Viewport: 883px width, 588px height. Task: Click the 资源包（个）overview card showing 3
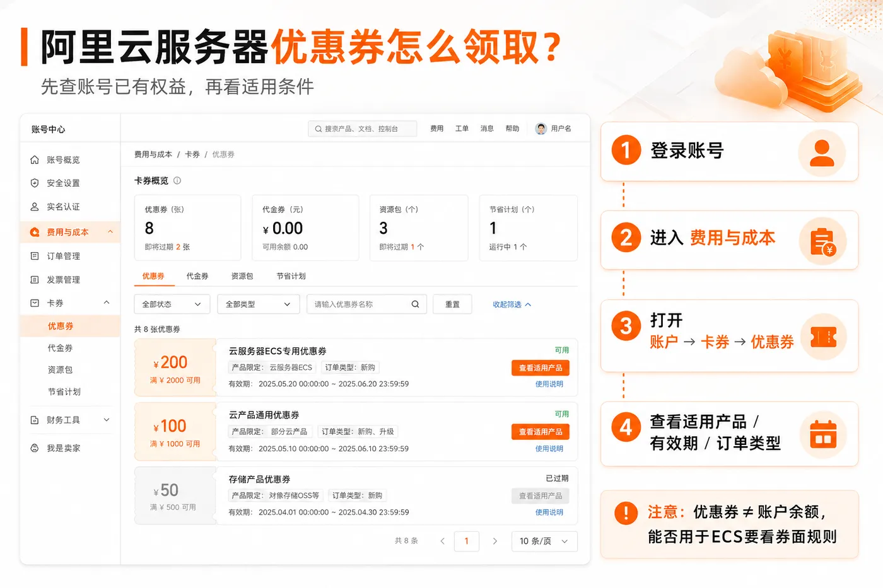click(419, 228)
